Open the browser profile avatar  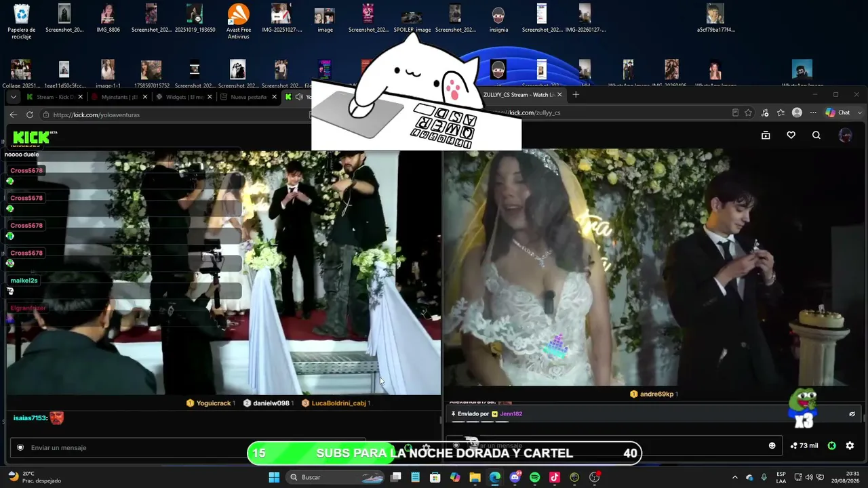click(797, 113)
